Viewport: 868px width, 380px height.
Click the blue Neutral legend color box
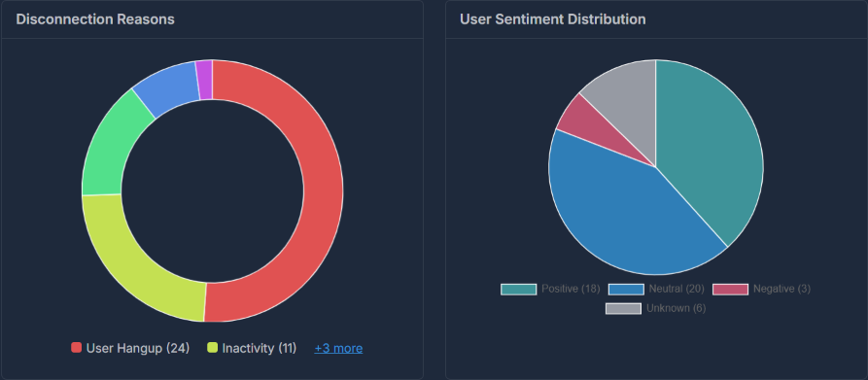[626, 290]
